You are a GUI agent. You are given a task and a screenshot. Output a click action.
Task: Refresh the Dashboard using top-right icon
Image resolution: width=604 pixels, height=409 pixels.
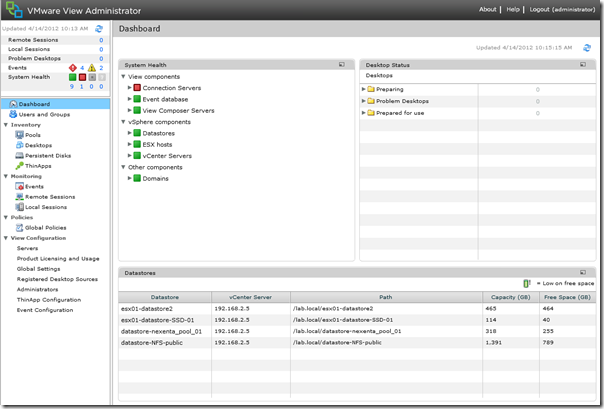(x=587, y=48)
